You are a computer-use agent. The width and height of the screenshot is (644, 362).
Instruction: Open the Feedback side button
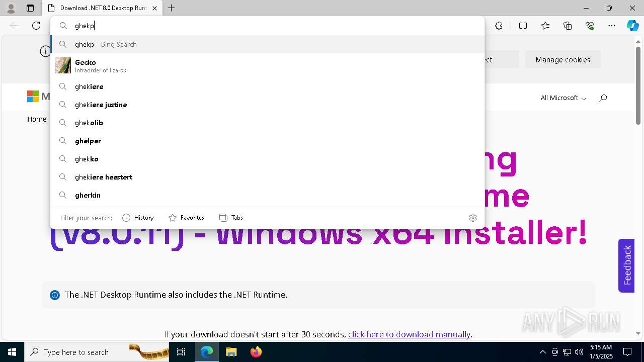point(626,265)
